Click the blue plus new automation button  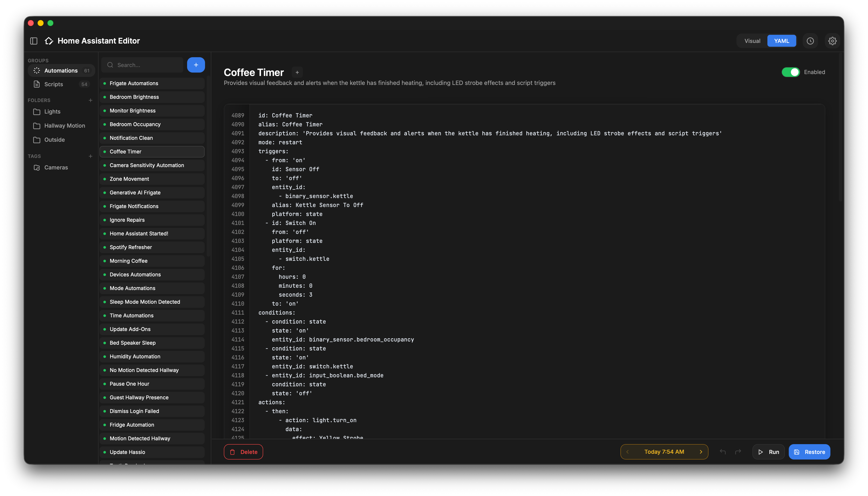coord(196,65)
